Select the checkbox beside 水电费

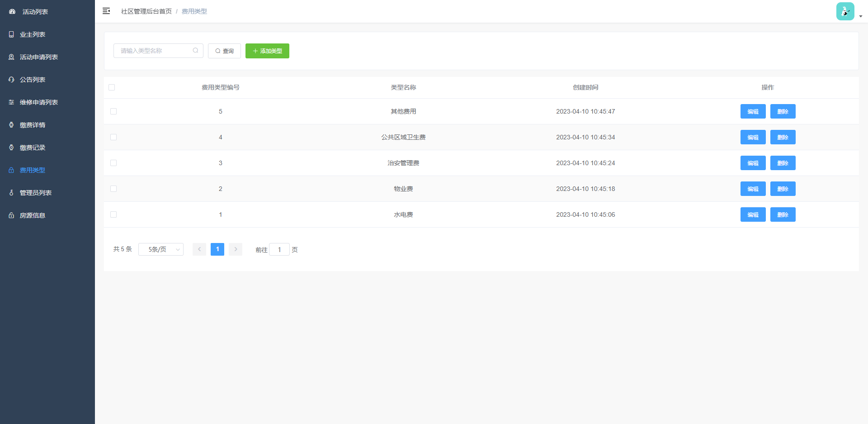tap(113, 214)
